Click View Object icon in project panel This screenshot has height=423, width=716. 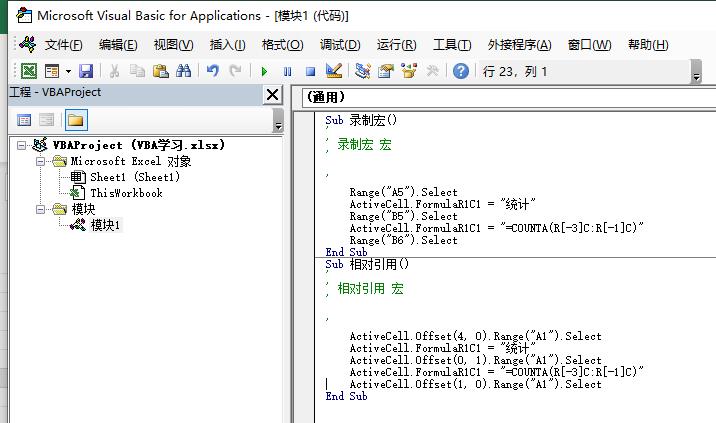[47, 120]
